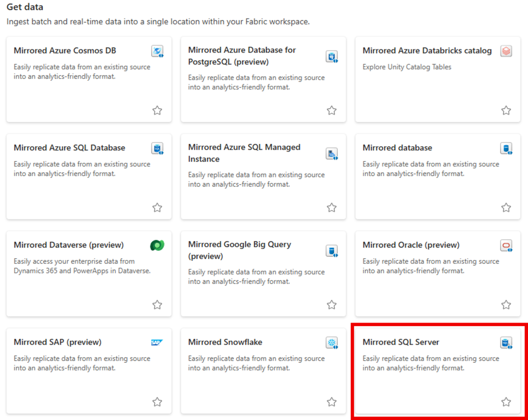Click the Snowflake icon

click(x=332, y=342)
